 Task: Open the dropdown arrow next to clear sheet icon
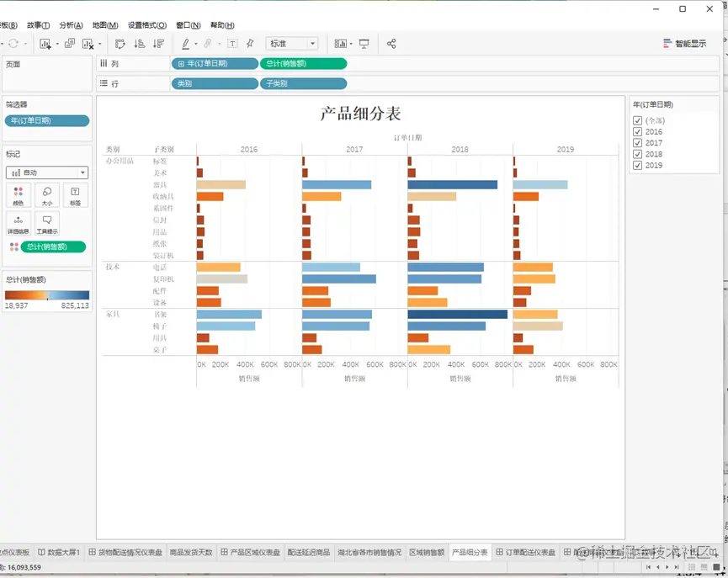pos(100,44)
